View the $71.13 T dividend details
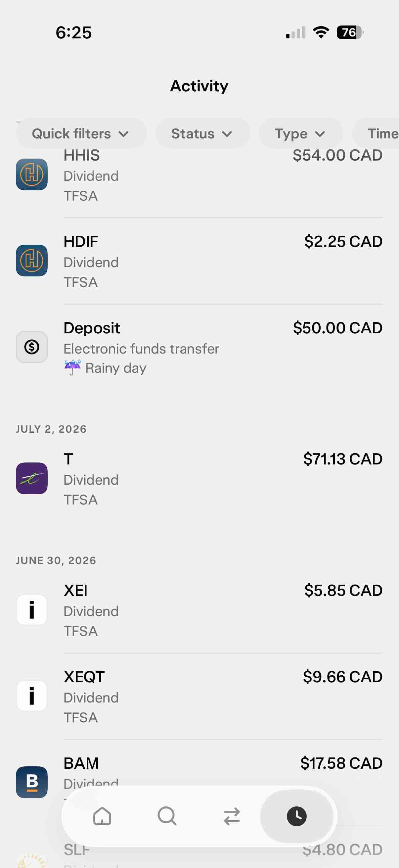Image resolution: width=399 pixels, height=868 pixels. click(199, 479)
